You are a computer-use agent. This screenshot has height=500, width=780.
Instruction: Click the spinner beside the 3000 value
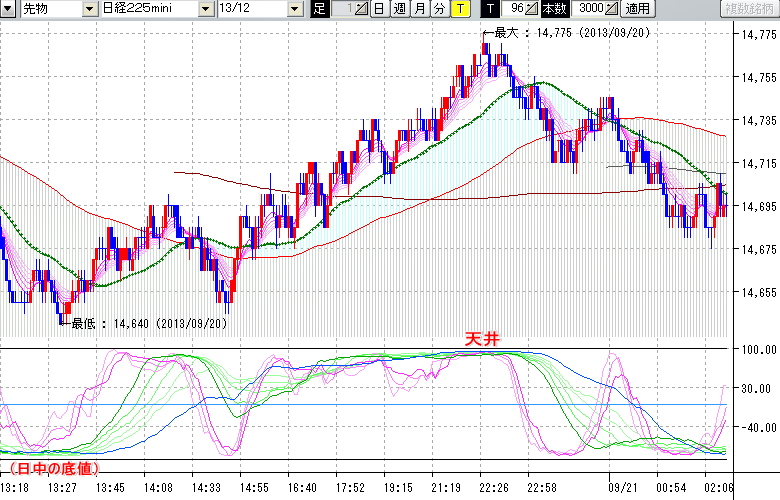pos(612,9)
